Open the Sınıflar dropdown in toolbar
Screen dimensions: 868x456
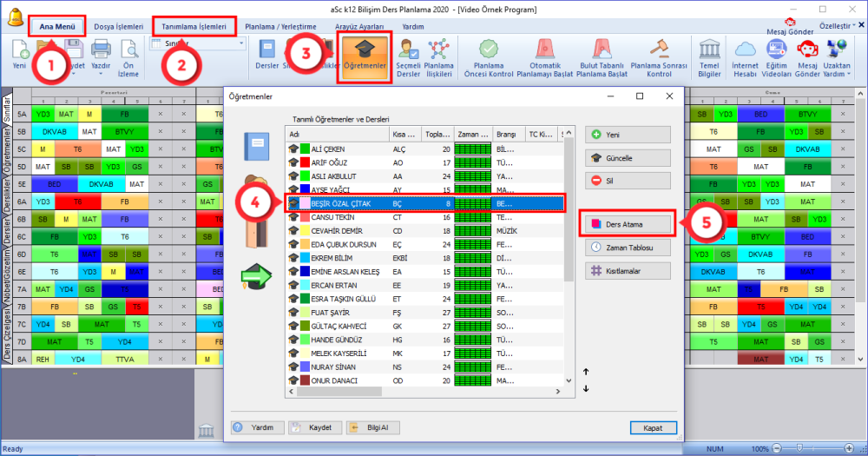[198, 43]
